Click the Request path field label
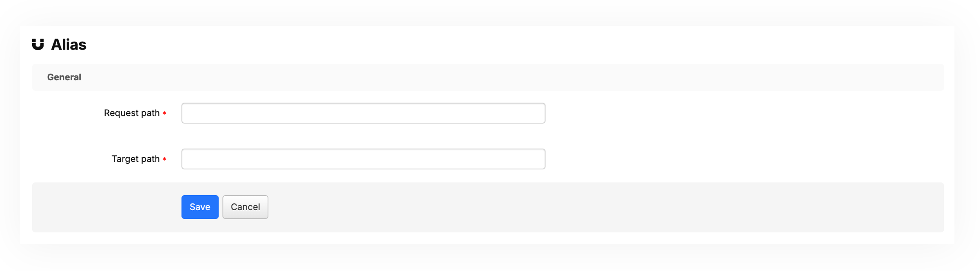The width and height of the screenshot is (980, 271). pos(132,113)
